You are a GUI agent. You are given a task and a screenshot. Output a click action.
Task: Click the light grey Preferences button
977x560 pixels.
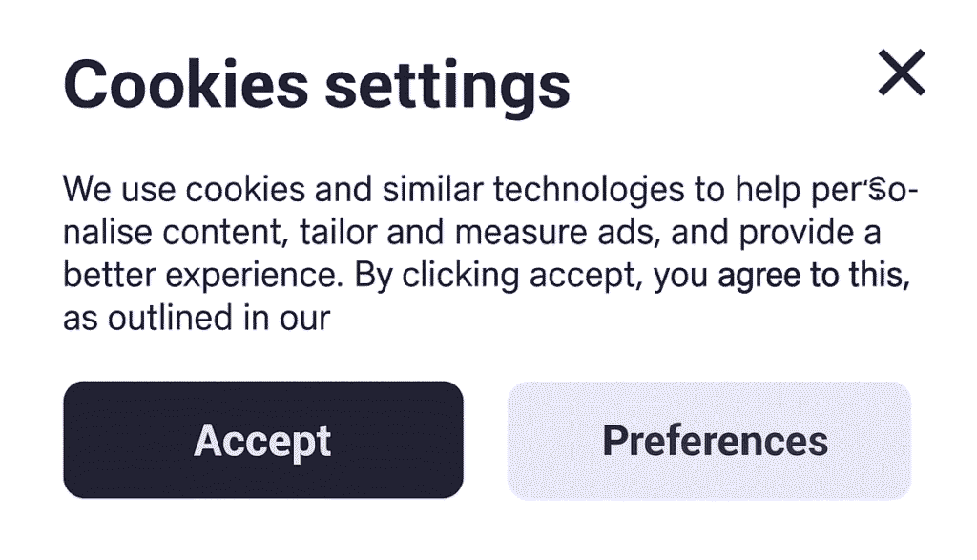(x=709, y=441)
